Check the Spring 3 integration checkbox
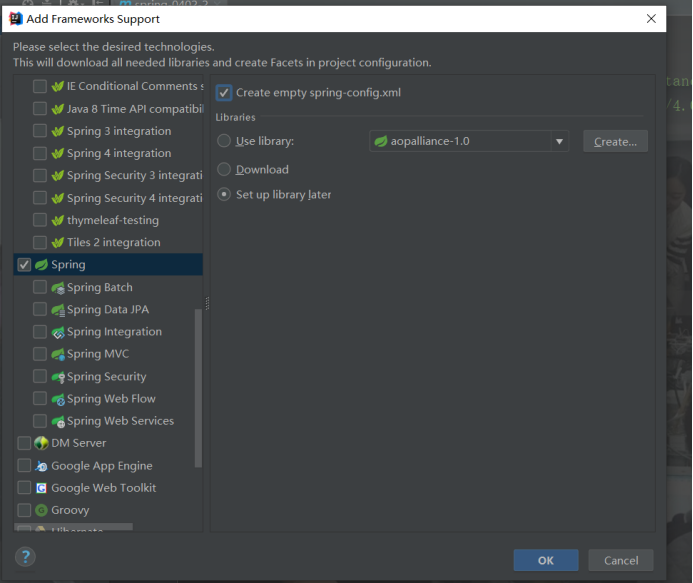Viewport: 693px width, 583px height. [x=40, y=131]
